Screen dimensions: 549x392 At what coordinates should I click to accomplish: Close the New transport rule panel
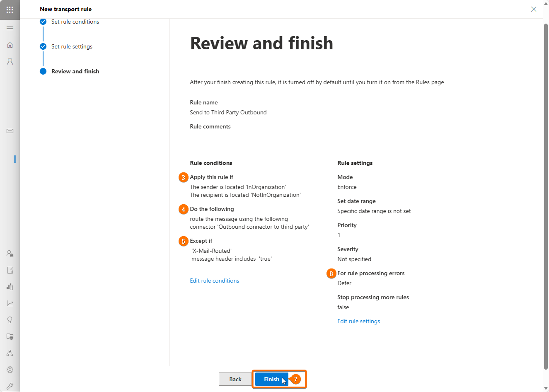coord(534,9)
